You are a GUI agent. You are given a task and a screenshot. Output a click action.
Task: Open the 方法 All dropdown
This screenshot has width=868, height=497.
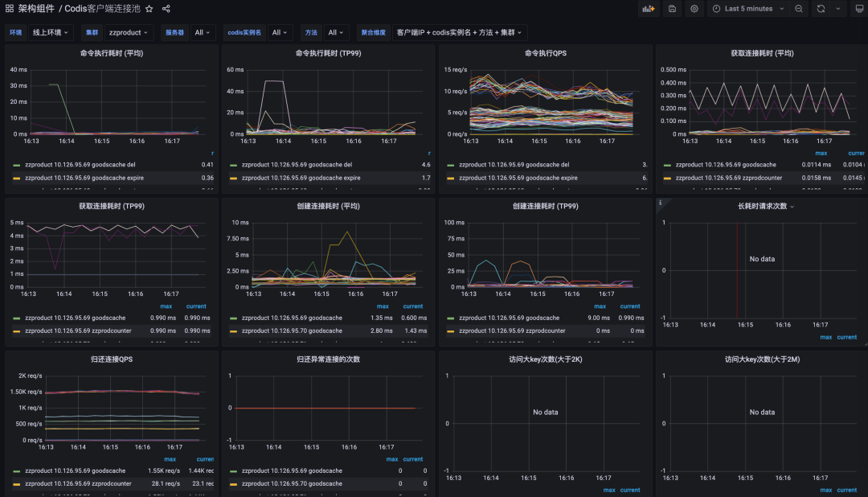335,33
